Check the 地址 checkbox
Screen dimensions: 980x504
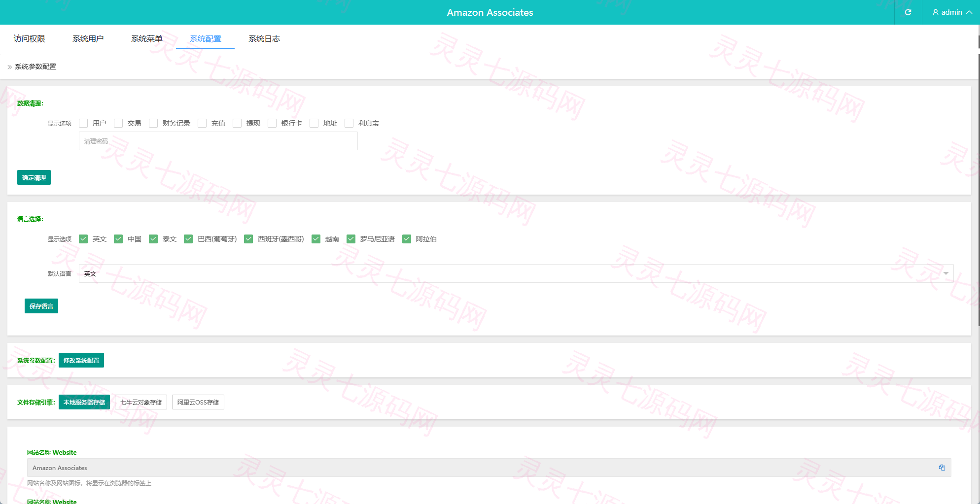tap(314, 123)
